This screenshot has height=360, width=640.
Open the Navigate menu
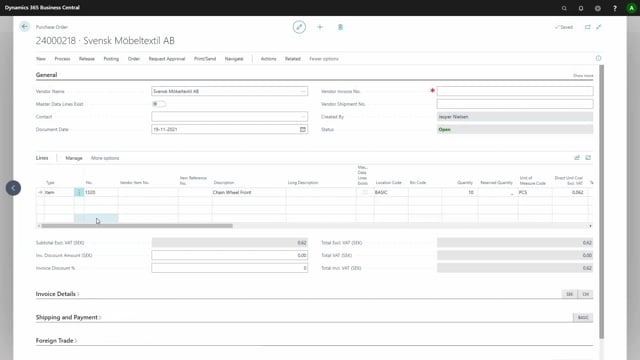pyautogui.click(x=234, y=59)
